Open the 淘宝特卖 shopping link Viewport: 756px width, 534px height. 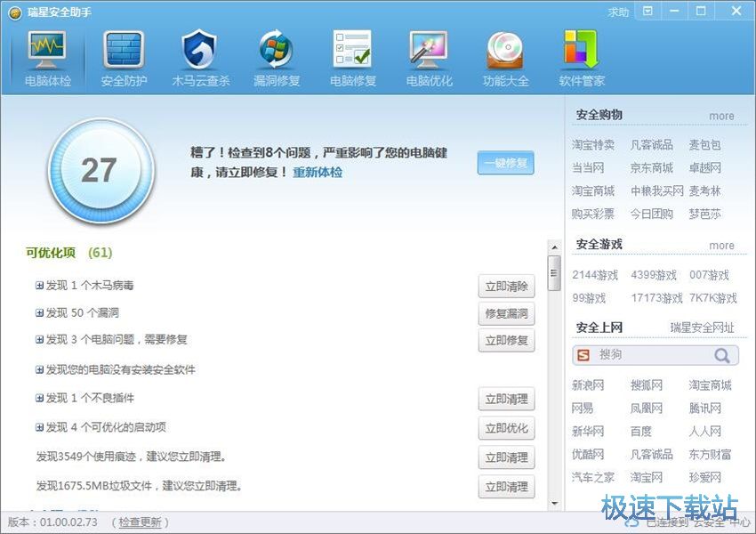pos(593,145)
